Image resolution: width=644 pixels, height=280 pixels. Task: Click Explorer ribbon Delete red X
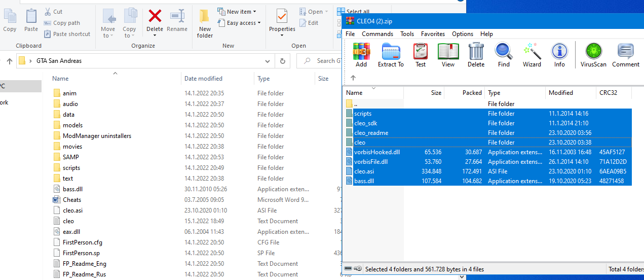pyautogui.click(x=155, y=16)
